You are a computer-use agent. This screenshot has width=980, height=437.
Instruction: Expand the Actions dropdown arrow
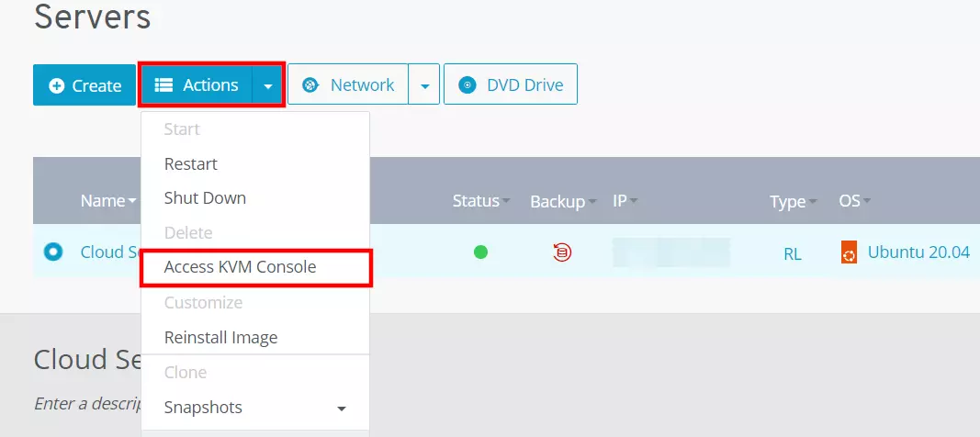click(268, 85)
